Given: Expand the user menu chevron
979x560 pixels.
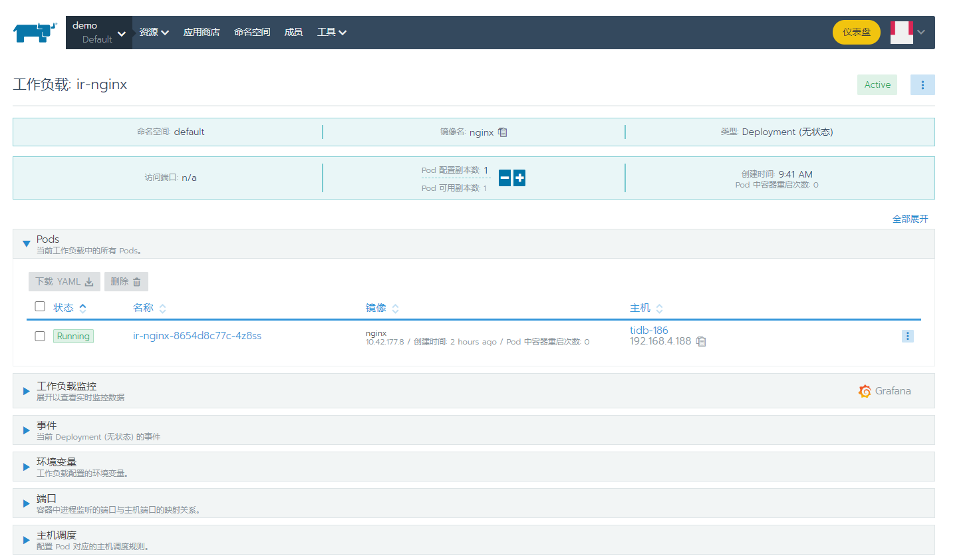Looking at the screenshot, I should tap(921, 32).
